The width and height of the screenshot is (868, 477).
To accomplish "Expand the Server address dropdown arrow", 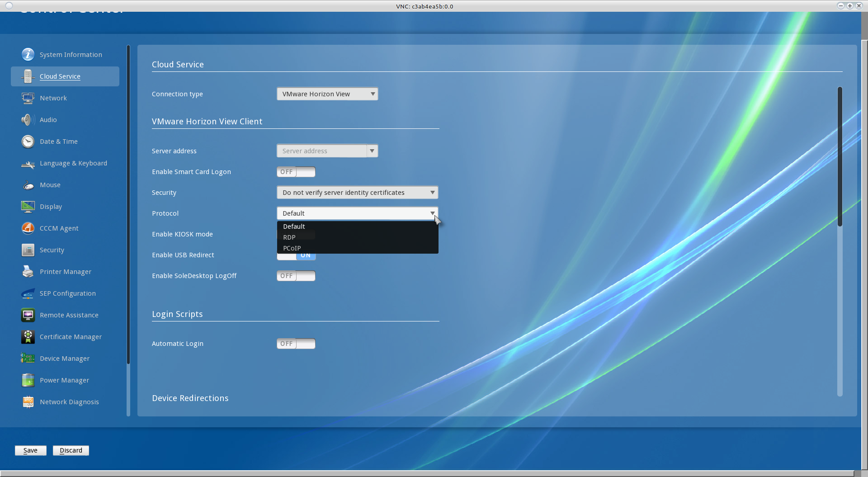I will 372,151.
